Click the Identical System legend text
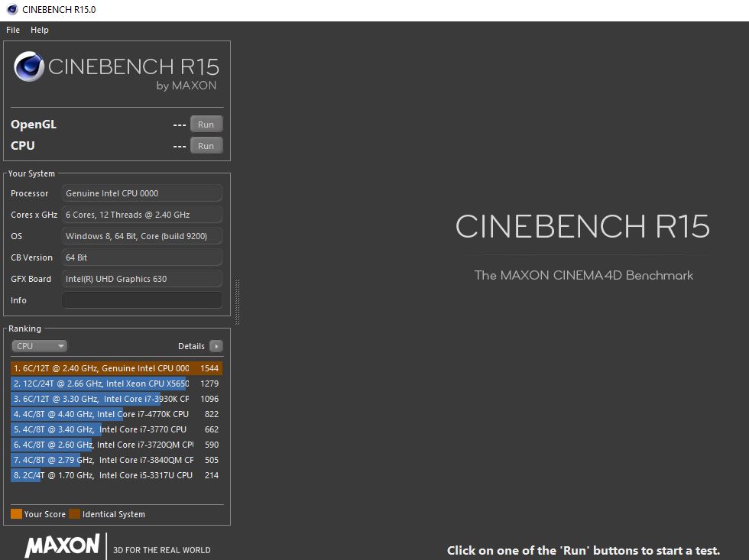The width and height of the screenshot is (749, 560). (x=114, y=514)
